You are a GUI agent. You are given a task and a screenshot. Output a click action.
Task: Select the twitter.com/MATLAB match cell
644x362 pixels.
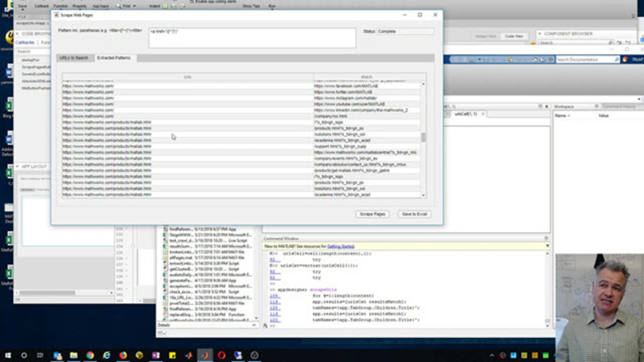[x=367, y=92]
